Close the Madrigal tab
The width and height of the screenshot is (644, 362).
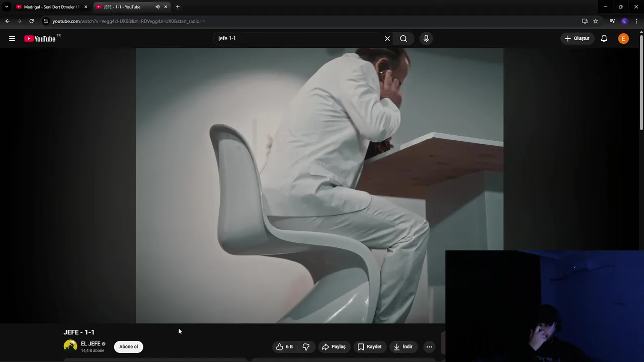click(86, 7)
